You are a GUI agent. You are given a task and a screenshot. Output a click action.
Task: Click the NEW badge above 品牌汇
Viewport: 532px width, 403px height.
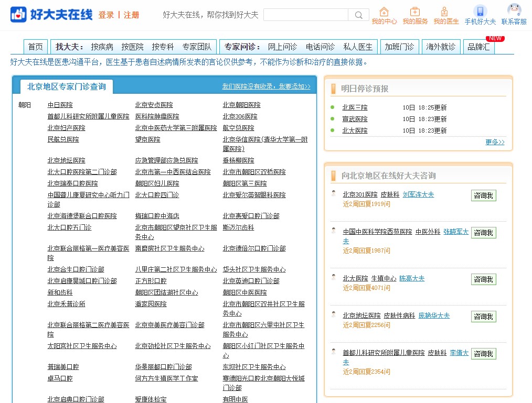495,38
